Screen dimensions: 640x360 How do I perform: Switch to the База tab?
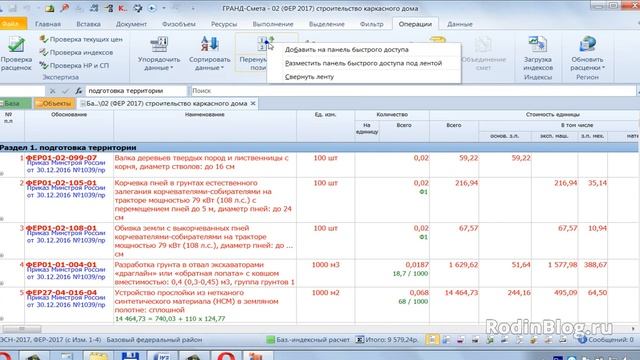pos(15,104)
